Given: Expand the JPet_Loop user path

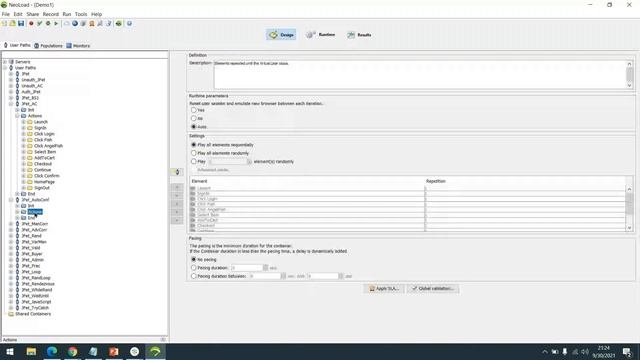Looking at the screenshot, I should tap(11, 272).
